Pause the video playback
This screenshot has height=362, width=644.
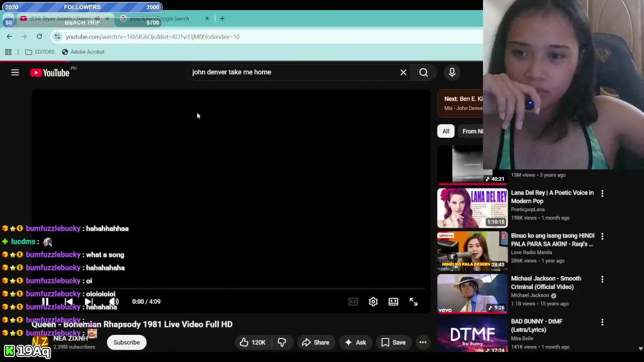(x=45, y=302)
